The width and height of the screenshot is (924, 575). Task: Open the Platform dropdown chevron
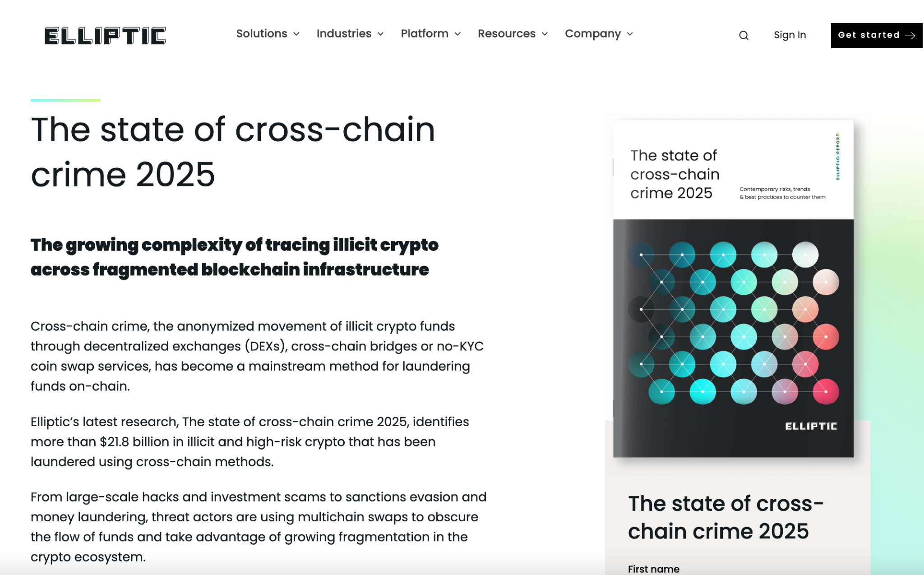[457, 34]
